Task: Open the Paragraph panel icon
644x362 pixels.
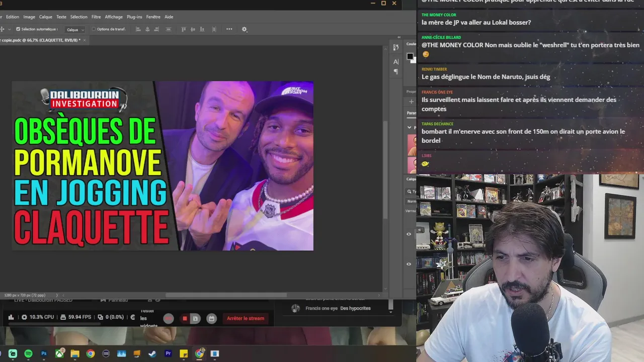Action: pyautogui.click(x=396, y=72)
